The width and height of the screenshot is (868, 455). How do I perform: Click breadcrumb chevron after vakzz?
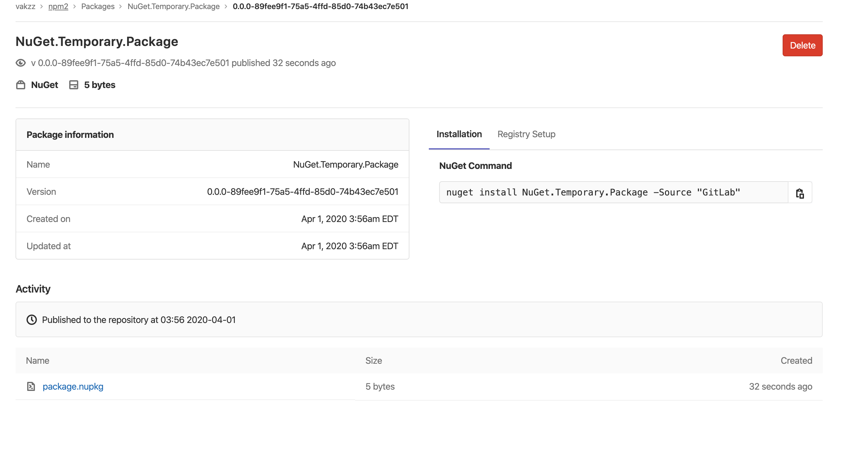41,6
